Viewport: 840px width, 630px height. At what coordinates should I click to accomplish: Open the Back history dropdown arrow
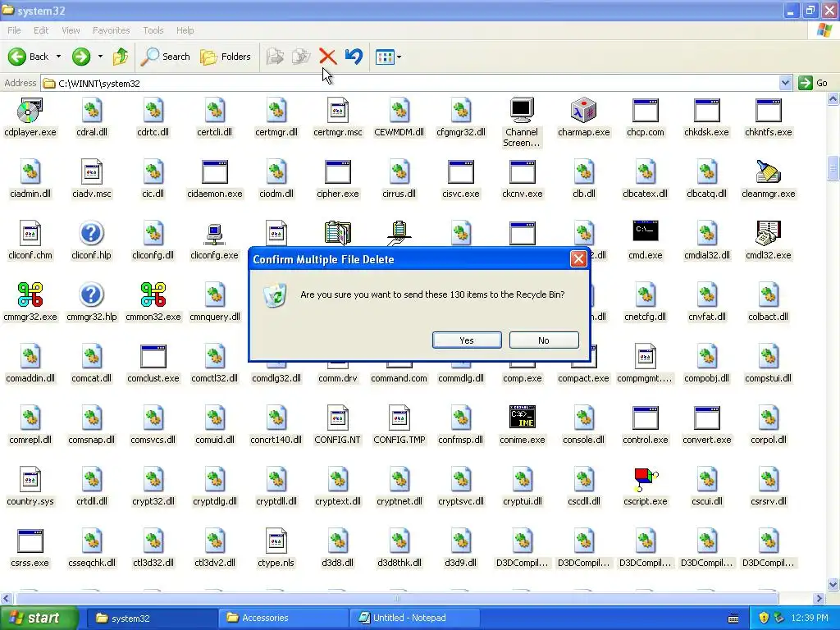click(x=58, y=57)
